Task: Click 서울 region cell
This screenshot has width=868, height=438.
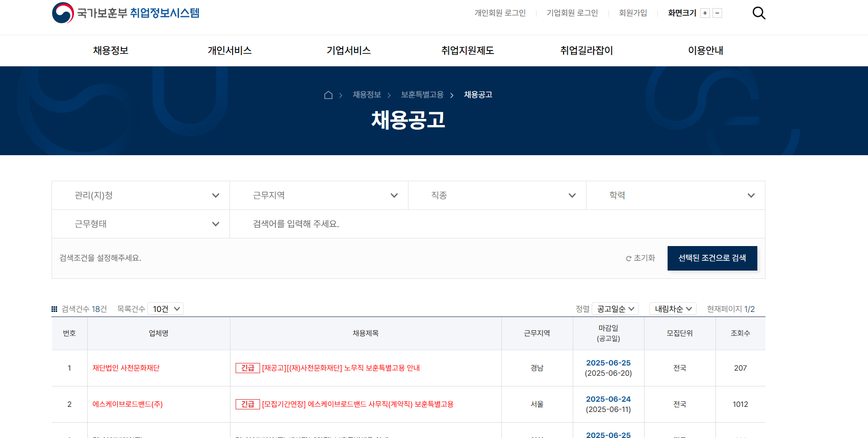Action: point(537,404)
